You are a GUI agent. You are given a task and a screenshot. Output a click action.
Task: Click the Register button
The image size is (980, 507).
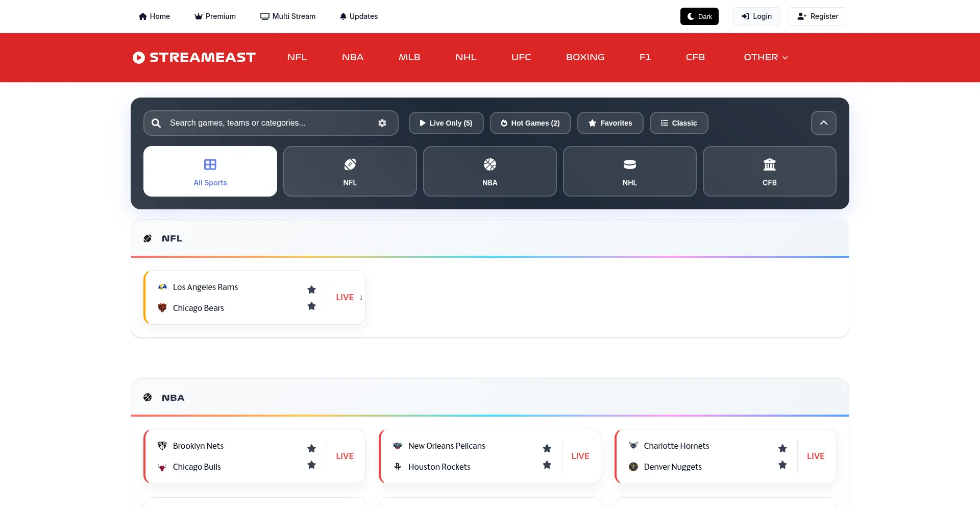tap(818, 16)
